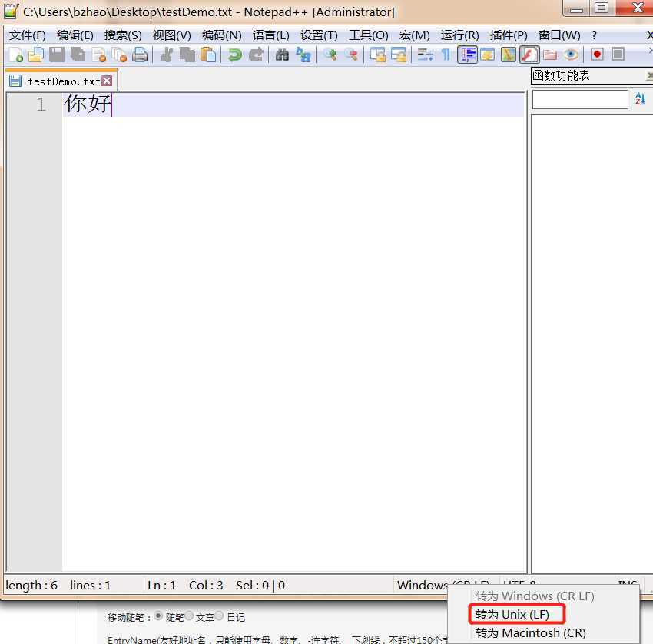Select 转为 Macintosh (CR) in context menu
The width and height of the screenshot is (653, 644).
(x=530, y=633)
